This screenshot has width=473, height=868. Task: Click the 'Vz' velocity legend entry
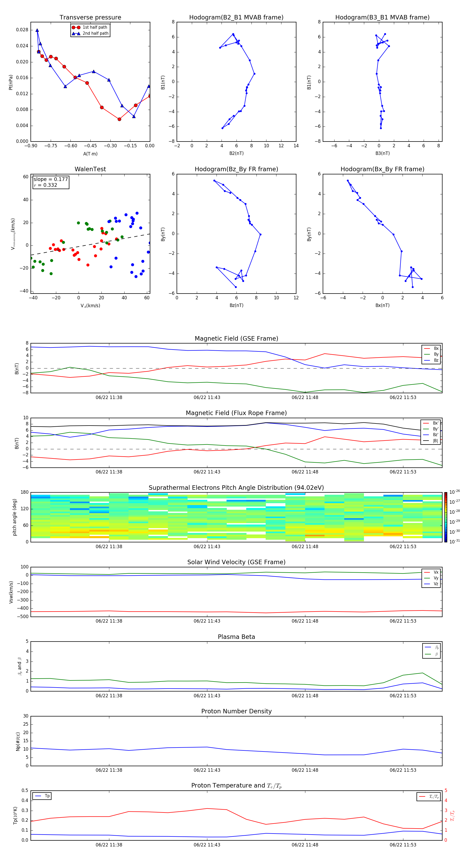431,584
